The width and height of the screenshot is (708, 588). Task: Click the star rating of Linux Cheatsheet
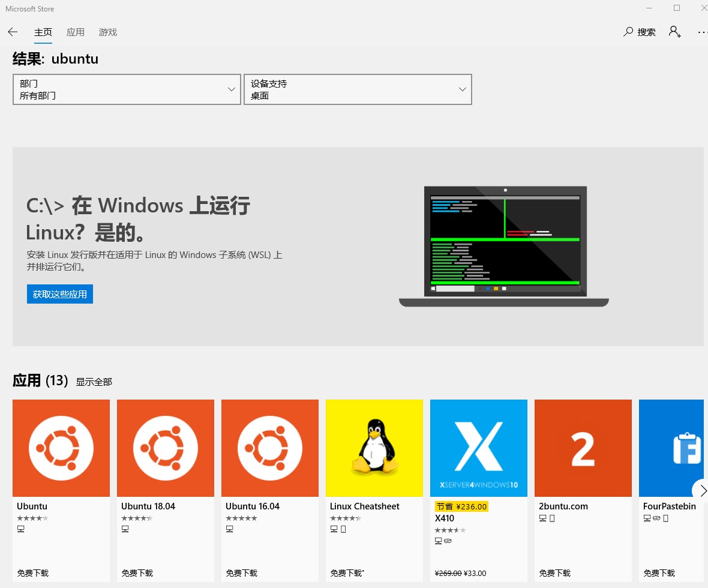(x=346, y=518)
